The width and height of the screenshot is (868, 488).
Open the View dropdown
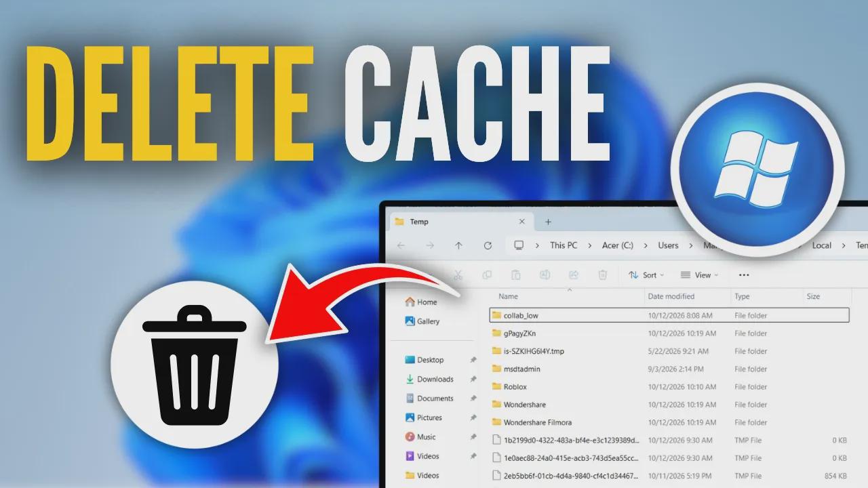(x=699, y=275)
